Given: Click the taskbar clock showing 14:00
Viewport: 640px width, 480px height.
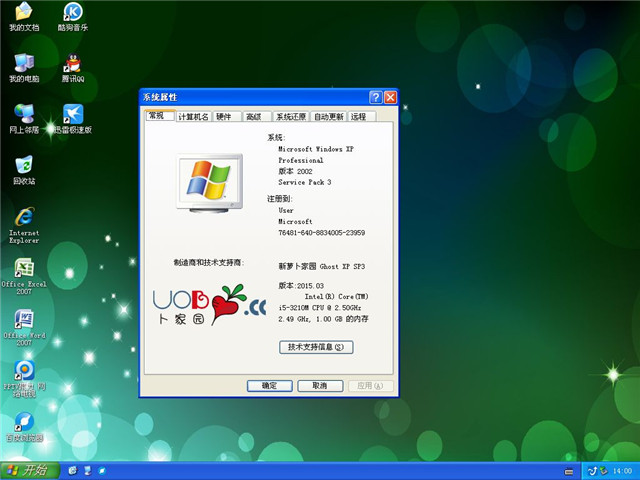Looking at the screenshot, I should pos(622,471).
